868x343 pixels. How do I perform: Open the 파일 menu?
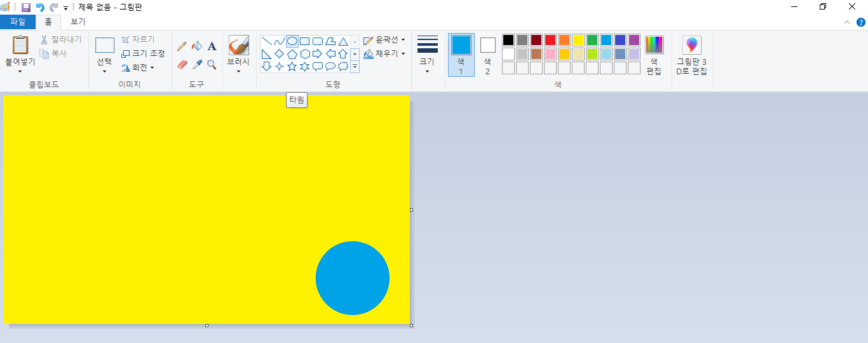coord(18,22)
